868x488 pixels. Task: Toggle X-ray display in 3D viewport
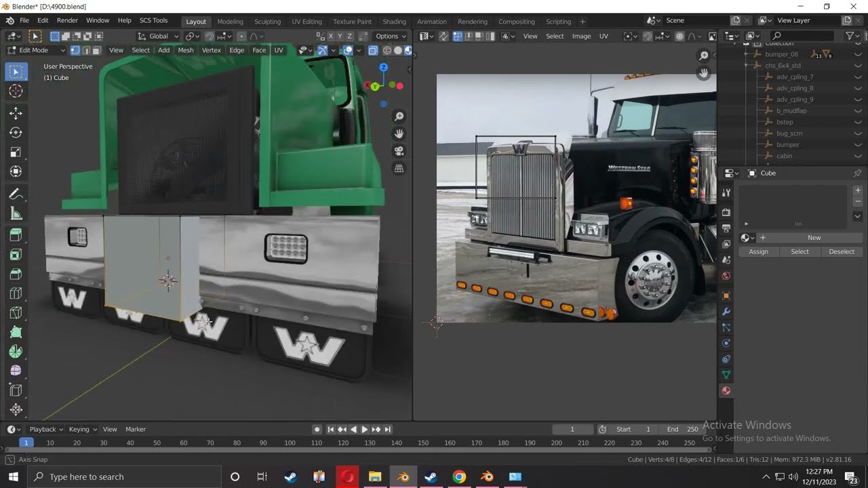pos(373,50)
